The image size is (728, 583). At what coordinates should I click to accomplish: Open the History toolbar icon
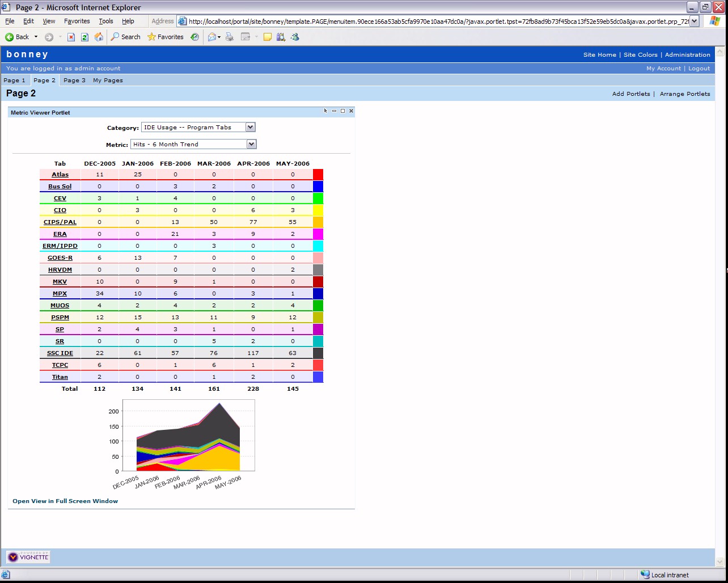[194, 37]
